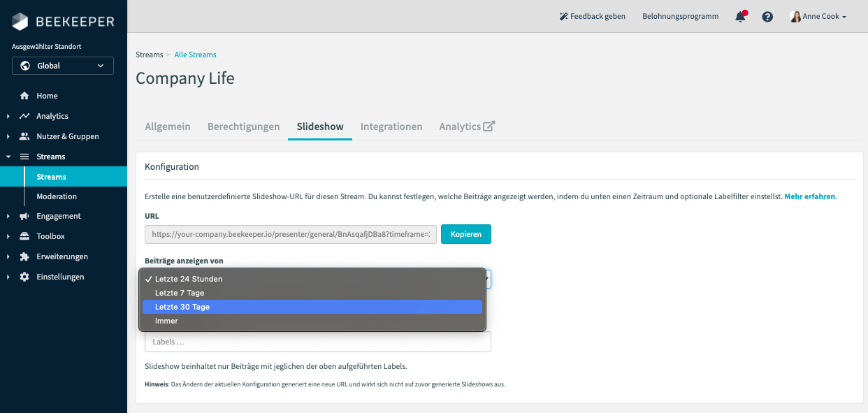Image resolution: width=868 pixels, height=413 pixels.
Task: Click the Engagement megaphone icon
Action: point(24,216)
